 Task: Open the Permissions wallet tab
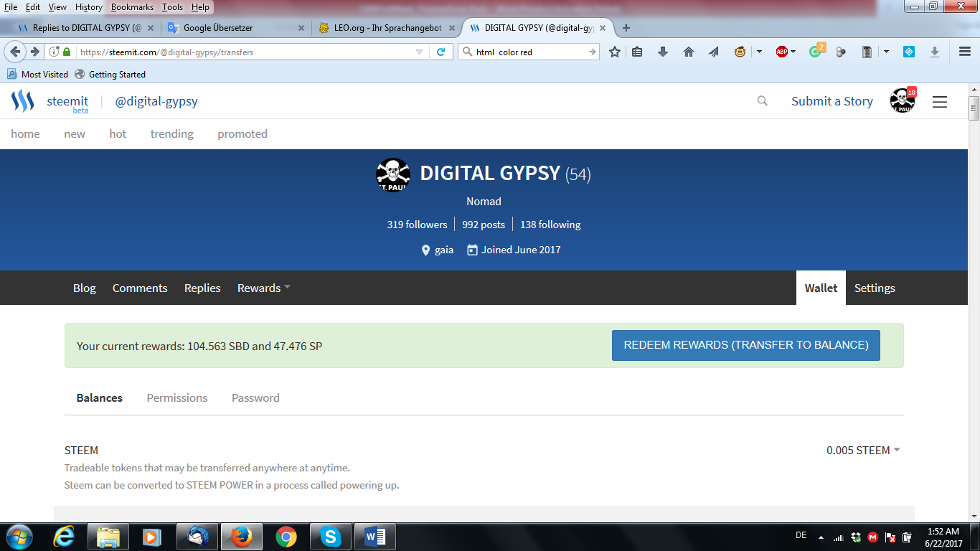click(x=177, y=397)
